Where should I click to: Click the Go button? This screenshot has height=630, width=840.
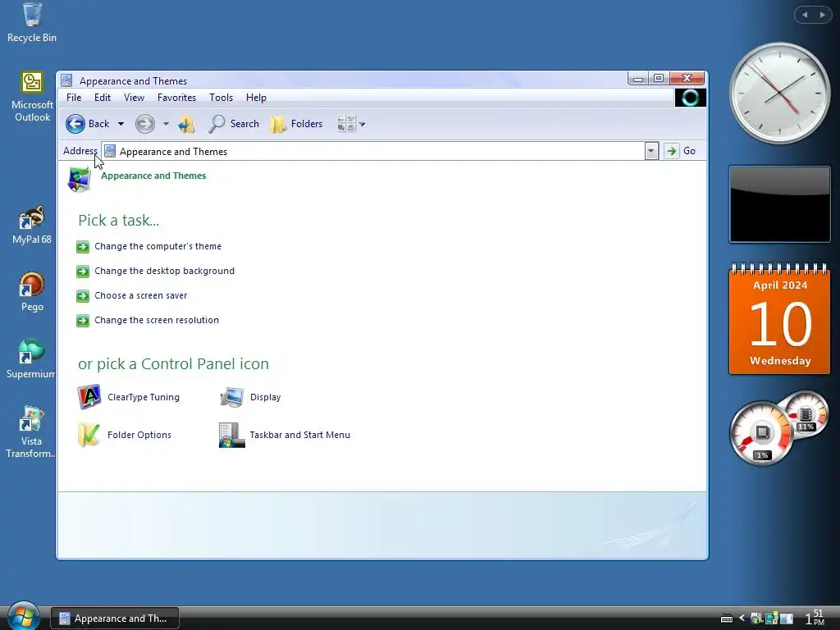tap(680, 151)
